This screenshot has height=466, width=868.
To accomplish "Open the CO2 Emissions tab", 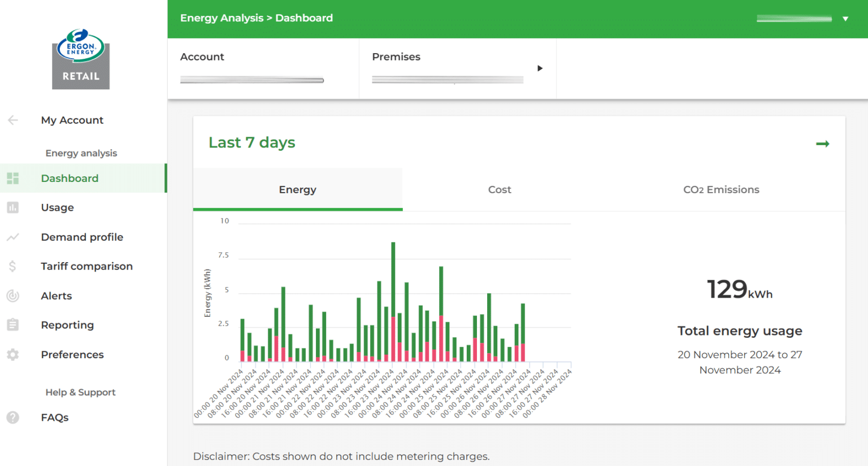I will [721, 189].
